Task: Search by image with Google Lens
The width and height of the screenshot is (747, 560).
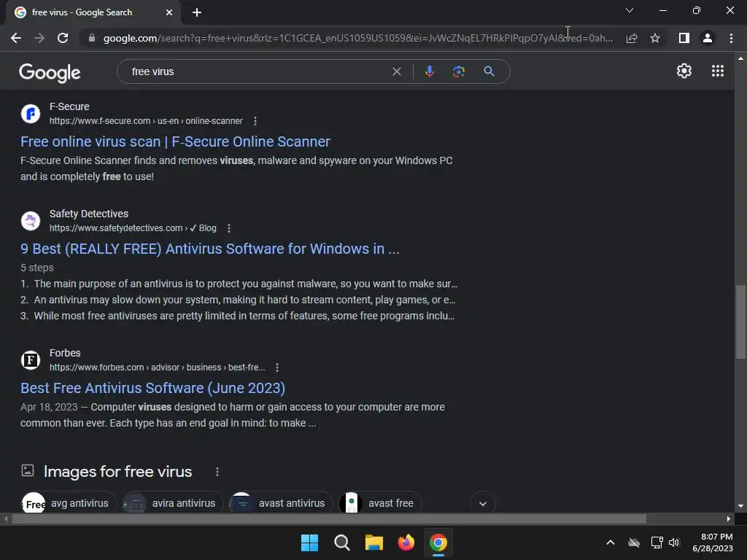Action: point(459,71)
